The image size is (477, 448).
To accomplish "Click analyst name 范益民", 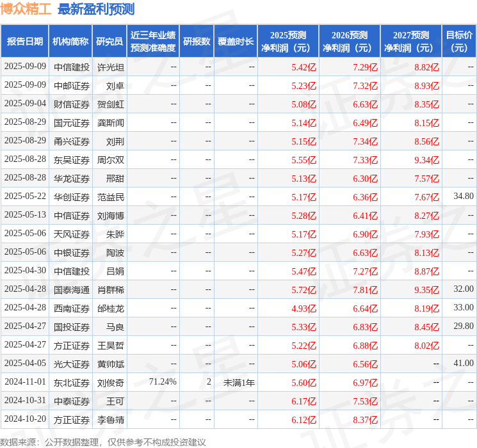I will tap(110, 197).
